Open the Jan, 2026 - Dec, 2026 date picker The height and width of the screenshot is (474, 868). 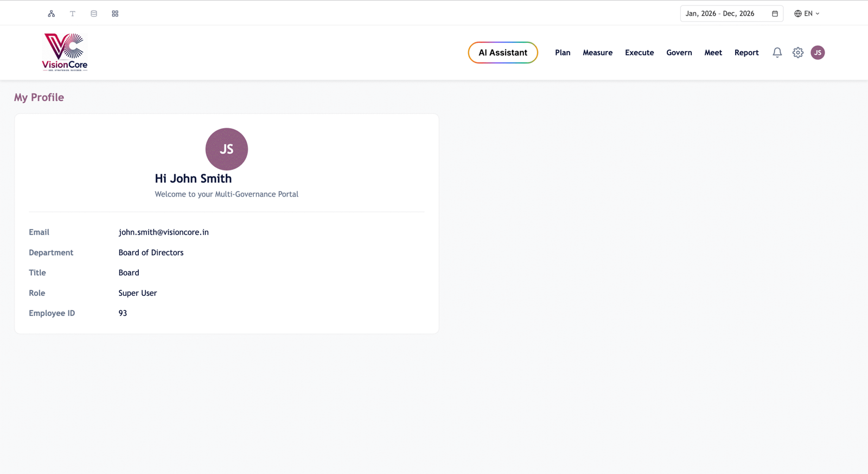point(731,14)
